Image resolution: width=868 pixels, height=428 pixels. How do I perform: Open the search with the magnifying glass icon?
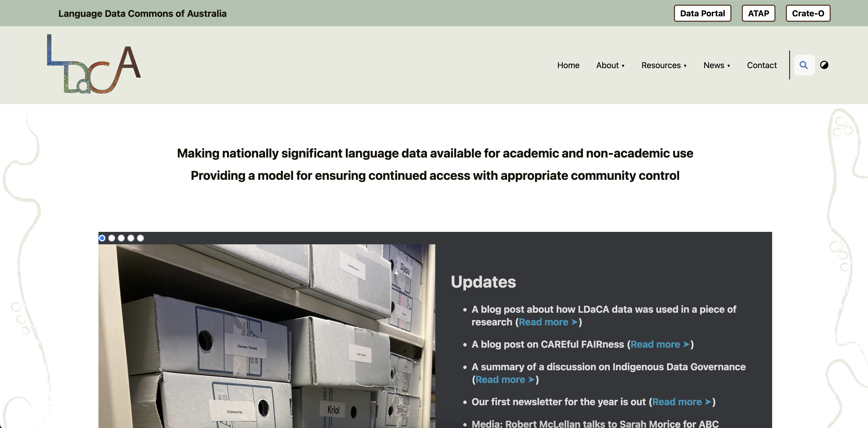tap(804, 65)
